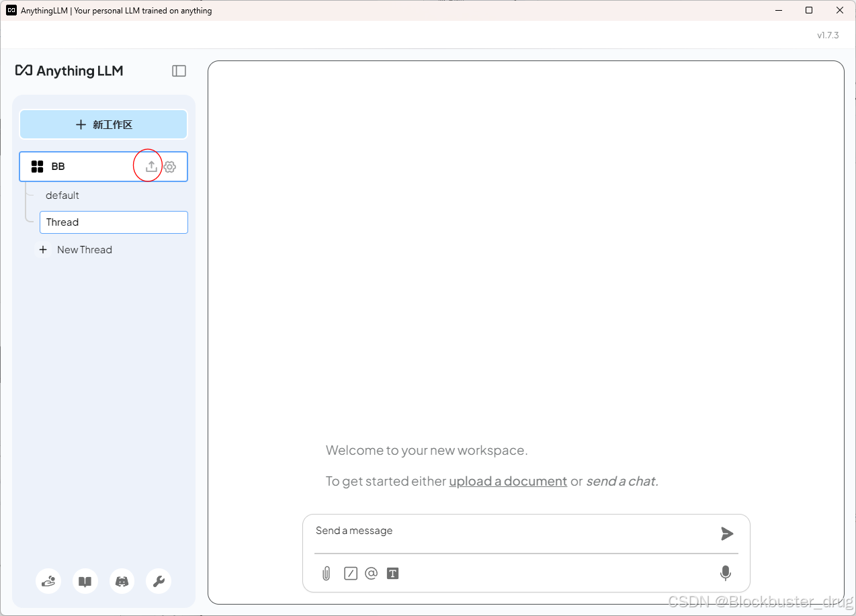The image size is (856, 616).
Task: Click the send message arrow icon
Action: (x=727, y=533)
